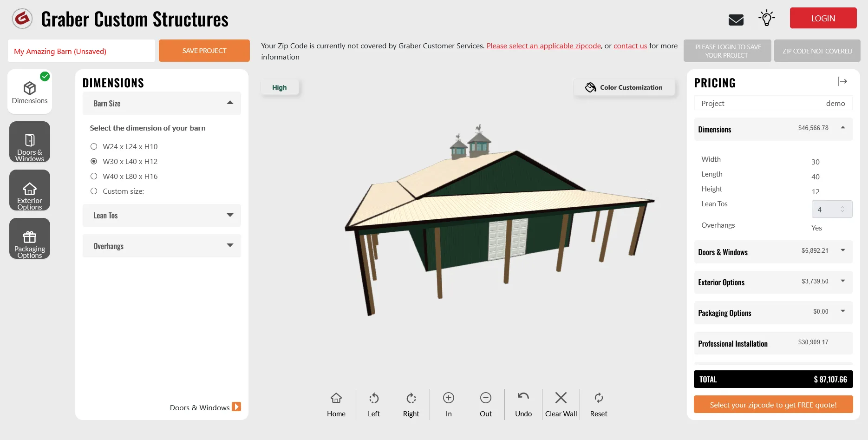Click the Lean Tos quantity stepper
This screenshot has height=440, width=868.
tap(832, 209)
